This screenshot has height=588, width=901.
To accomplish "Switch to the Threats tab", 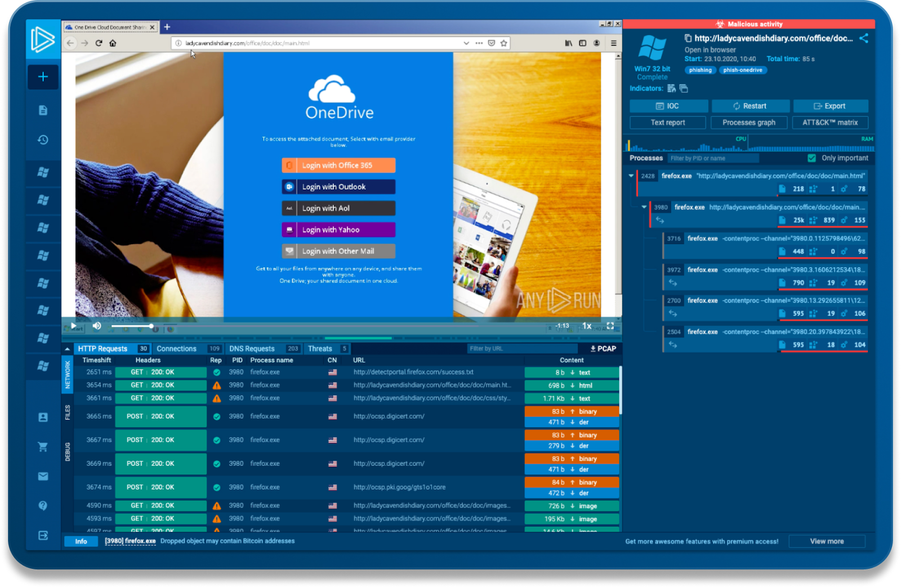I will pyautogui.click(x=328, y=349).
